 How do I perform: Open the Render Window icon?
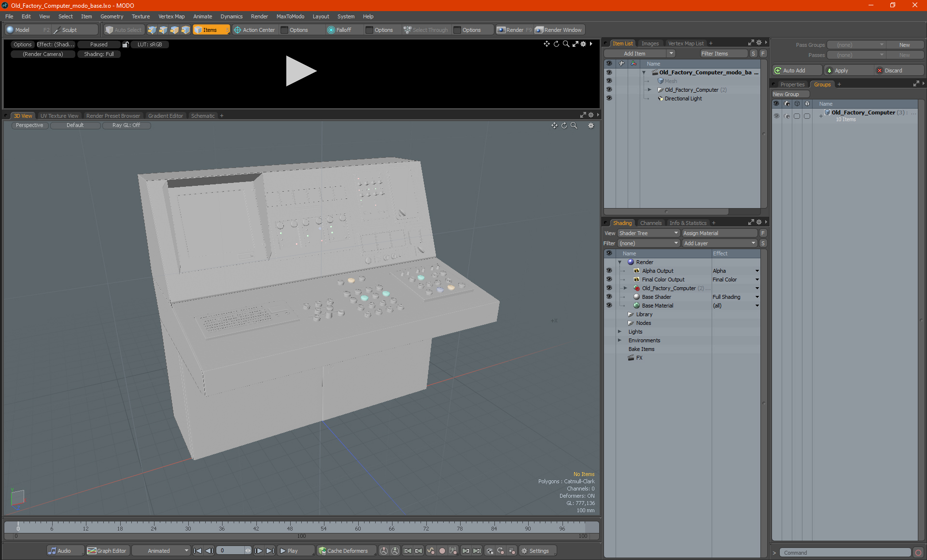pyautogui.click(x=539, y=30)
